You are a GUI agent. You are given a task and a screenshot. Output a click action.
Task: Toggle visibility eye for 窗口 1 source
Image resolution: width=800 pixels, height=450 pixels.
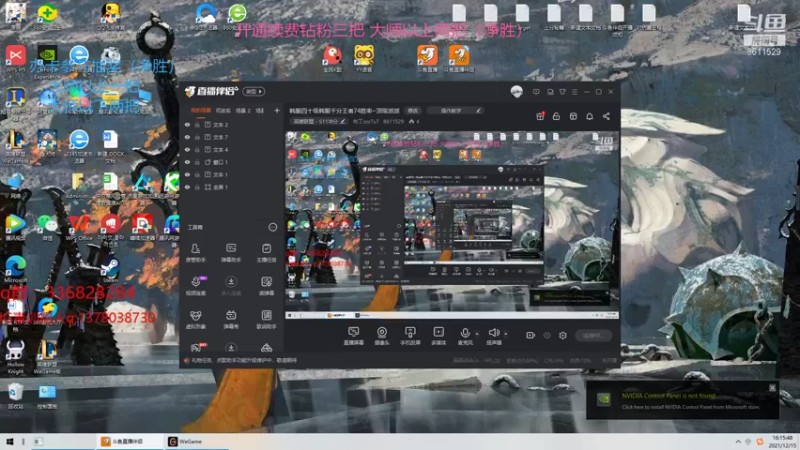coord(187,162)
